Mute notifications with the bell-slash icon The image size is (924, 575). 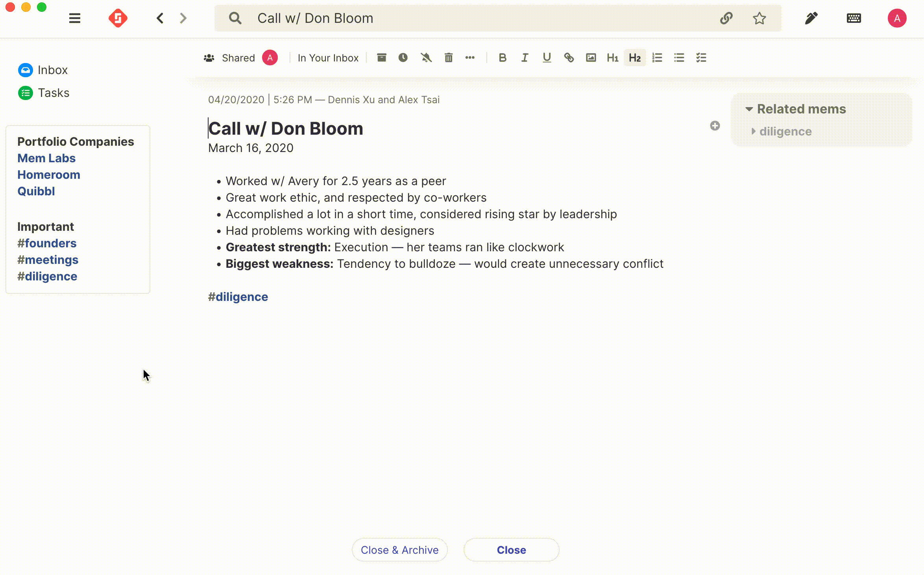426,57
